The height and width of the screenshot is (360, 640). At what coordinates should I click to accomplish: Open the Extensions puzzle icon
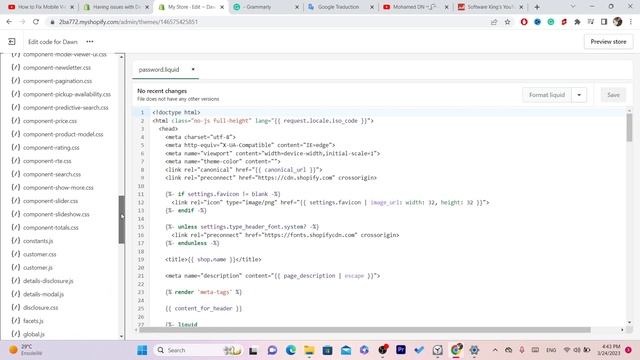[x=577, y=22]
